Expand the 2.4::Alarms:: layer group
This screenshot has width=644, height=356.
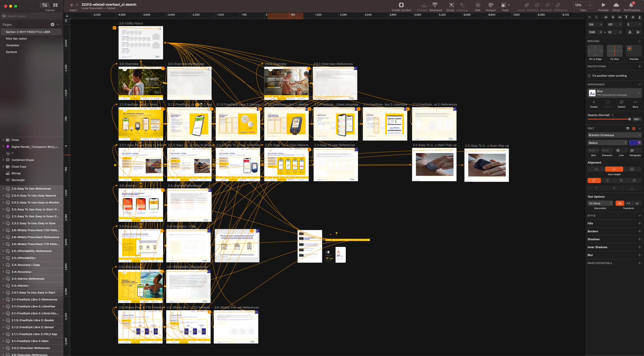click(x=3, y=285)
